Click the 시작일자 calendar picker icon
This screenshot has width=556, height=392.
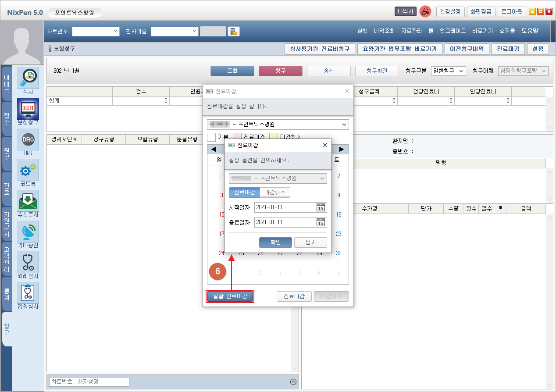pyautogui.click(x=321, y=207)
